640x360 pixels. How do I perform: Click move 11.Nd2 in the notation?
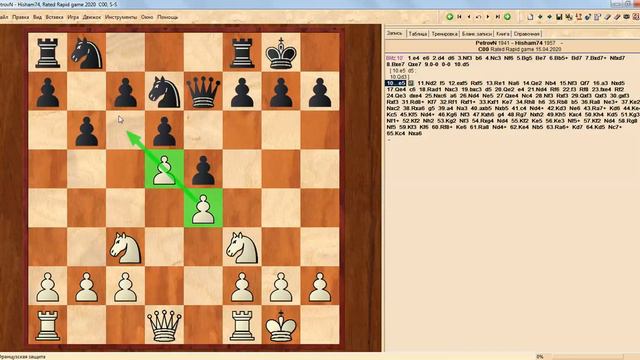point(426,83)
